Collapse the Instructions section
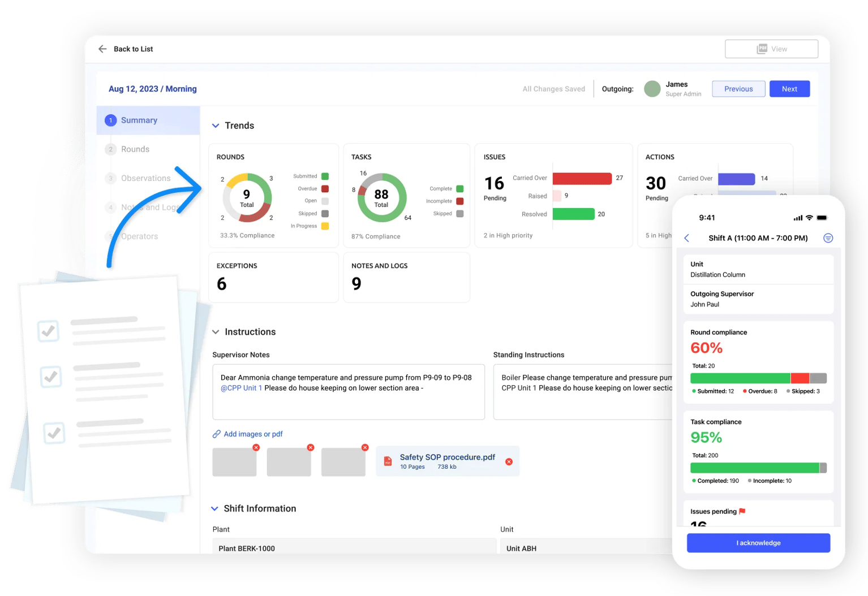Viewport: 868px width, 596px height. [216, 332]
